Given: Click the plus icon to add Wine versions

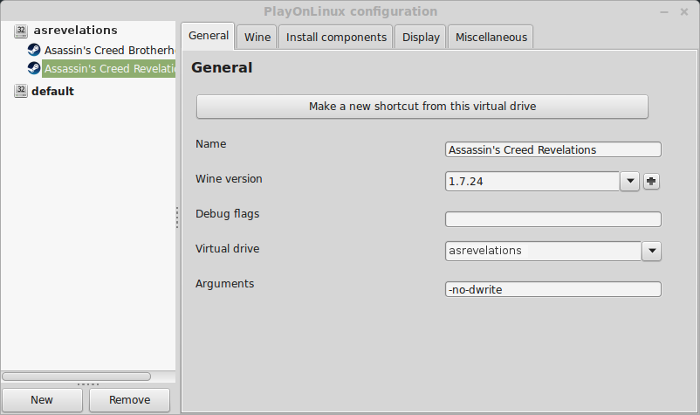Looking at the screenshot, I should [x=651, y=181].
